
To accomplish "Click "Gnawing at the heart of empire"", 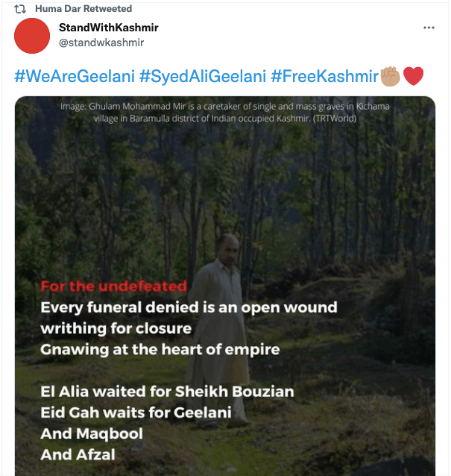I will (x=160, y=349).
